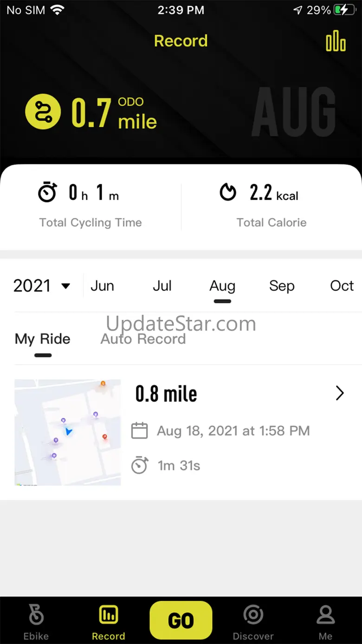Screen dimensions: 362x644
Task: Go to the Me profile icon
Action: click(x=325, y=615)
